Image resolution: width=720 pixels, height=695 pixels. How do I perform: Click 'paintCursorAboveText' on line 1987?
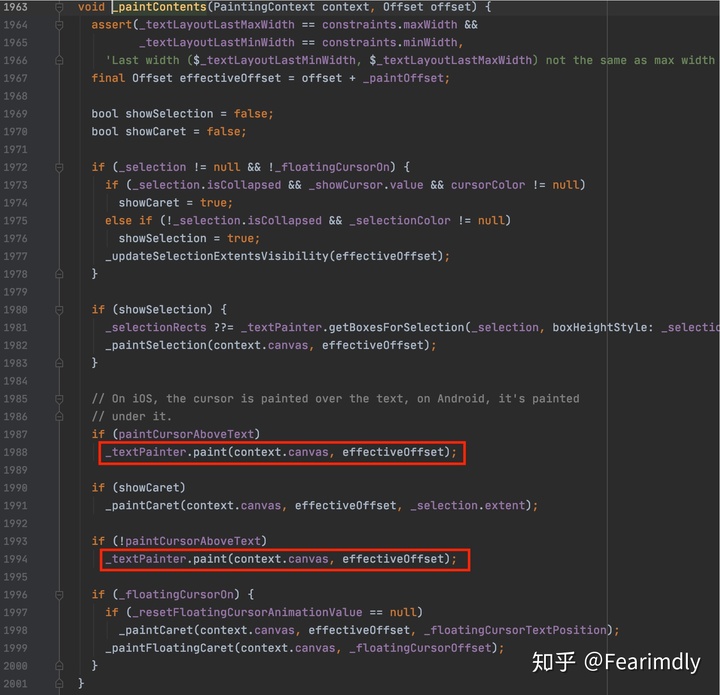[186, 434]
